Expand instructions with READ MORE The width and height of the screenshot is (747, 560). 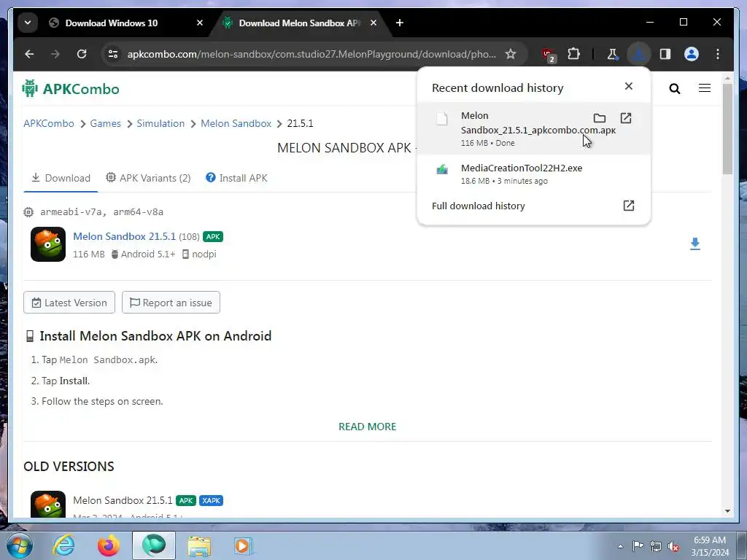click(x=368, y=427)
